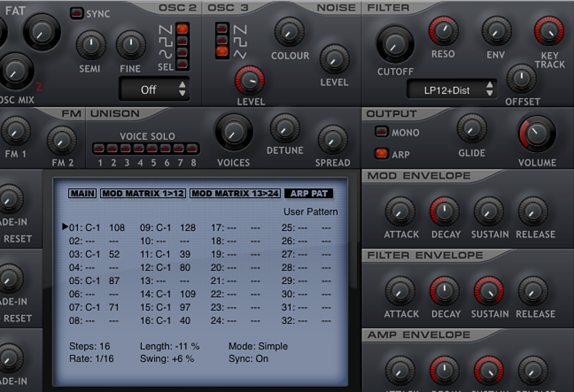The width and height of the screenshot is (574, 392).
Task: Select the OSC 2 square waveform LED
Action: (x=182, y=40)
